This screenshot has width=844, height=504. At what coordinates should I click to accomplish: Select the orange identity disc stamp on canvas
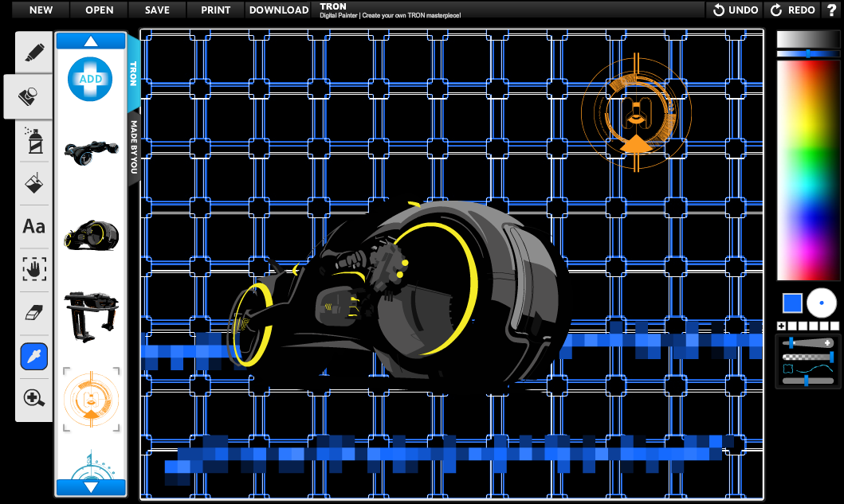tap(636, 112)
